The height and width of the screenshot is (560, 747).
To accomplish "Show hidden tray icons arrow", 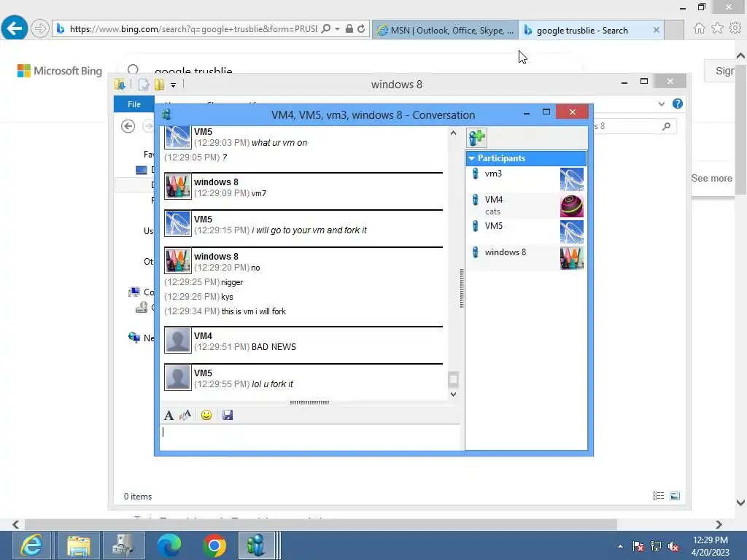I will tap(620, 546).
